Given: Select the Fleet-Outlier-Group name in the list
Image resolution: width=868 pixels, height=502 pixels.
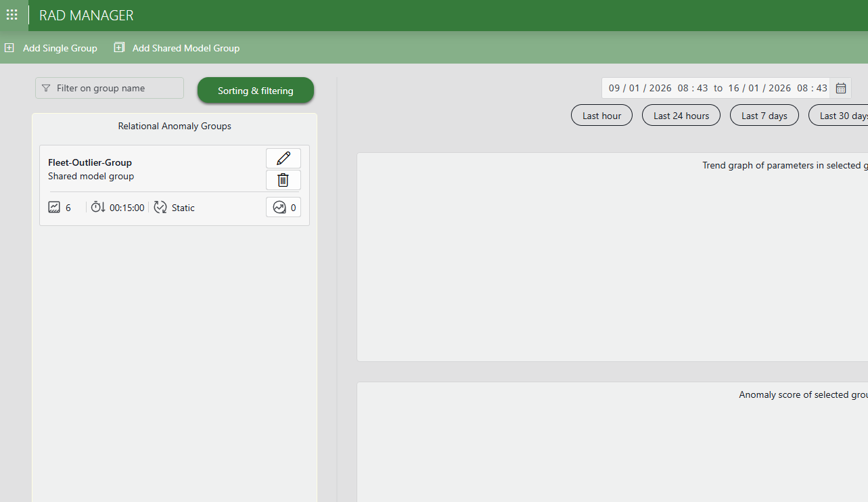Looking at the screenshot, I should coord(90,162).
